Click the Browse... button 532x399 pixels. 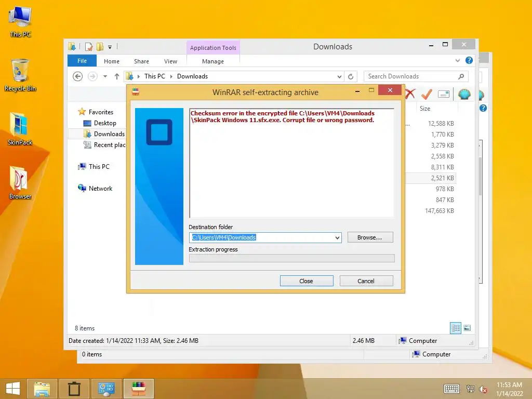click(370, 237)
